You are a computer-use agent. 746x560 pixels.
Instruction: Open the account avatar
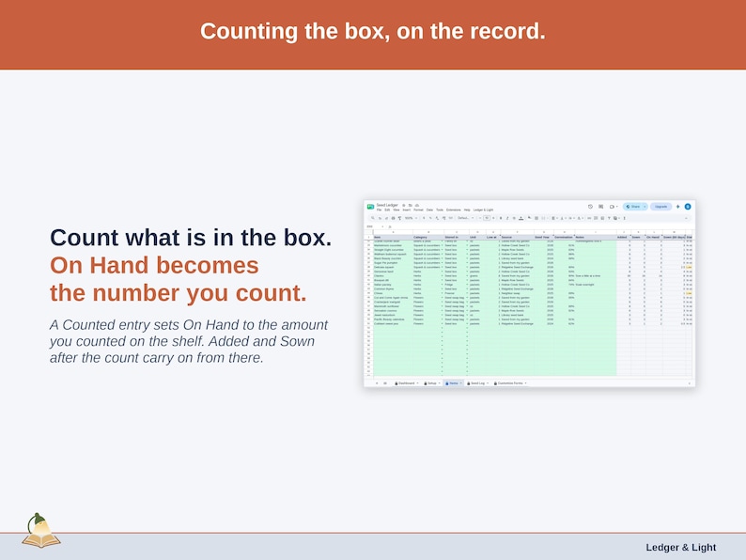(688, 207)
